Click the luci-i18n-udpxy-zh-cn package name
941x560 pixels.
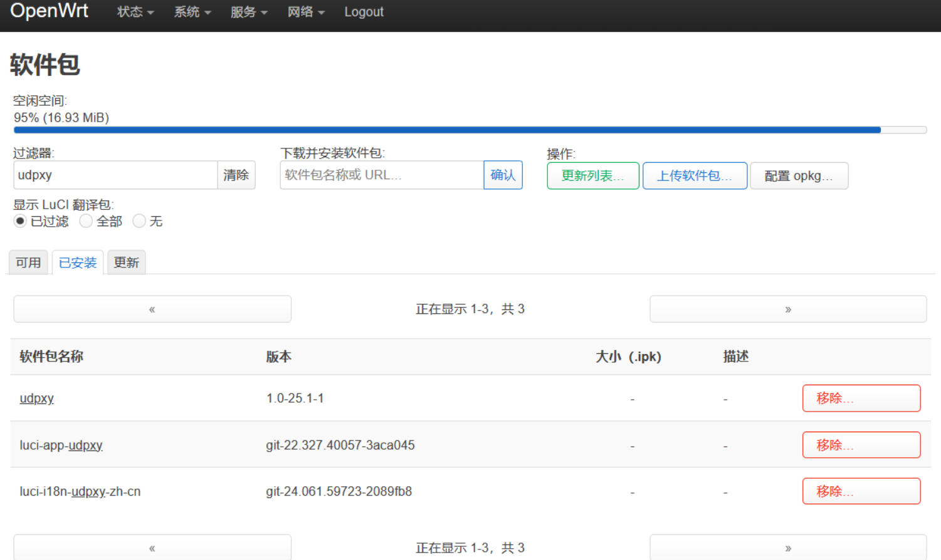coord(80,492)
